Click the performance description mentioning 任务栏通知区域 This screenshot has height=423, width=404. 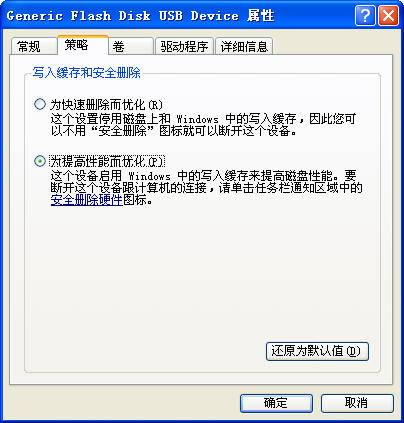pyautogui.click(x=206, y=188)
